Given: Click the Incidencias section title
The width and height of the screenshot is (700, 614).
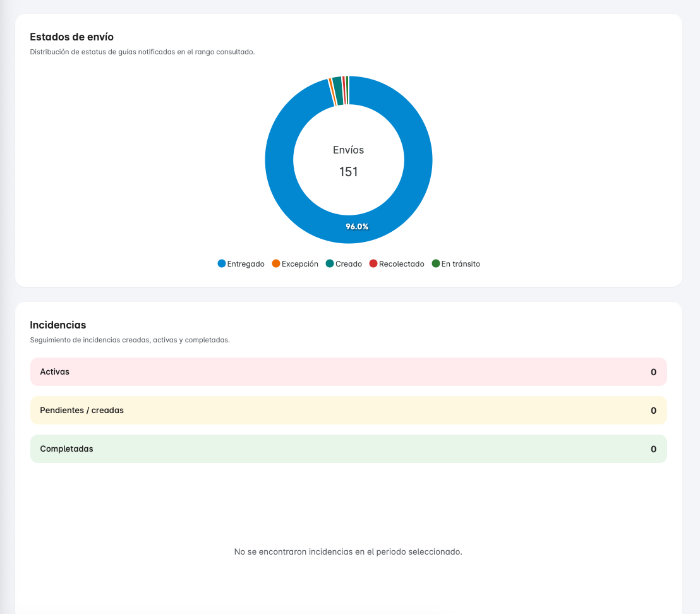Looking at the screenshot, I should [58, 325].
